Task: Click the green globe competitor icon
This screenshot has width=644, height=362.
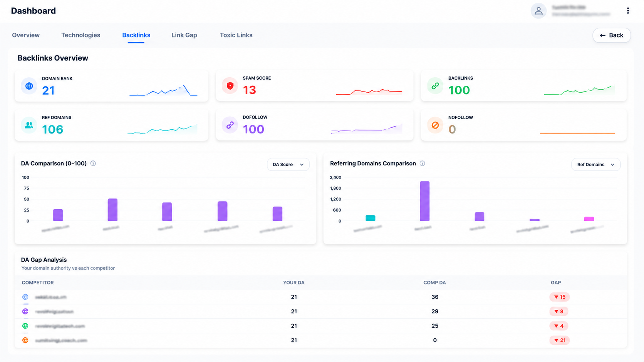Action: tap(25, 326)
